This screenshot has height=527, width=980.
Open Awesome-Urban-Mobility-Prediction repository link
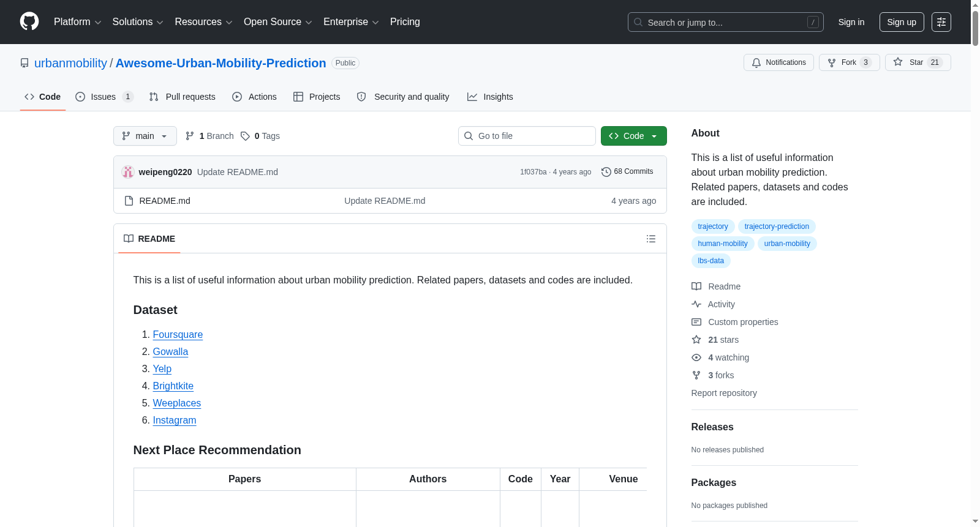(x=221, y=63)
